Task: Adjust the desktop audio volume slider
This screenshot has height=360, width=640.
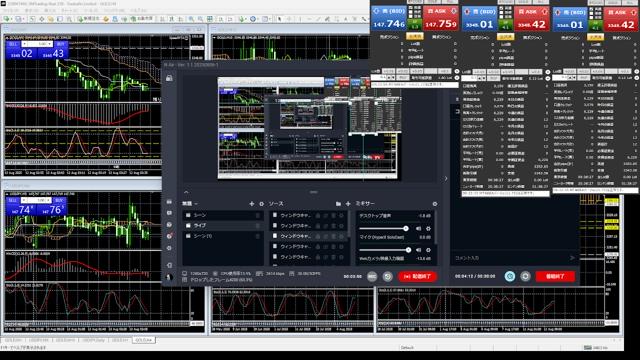Action: 383,229
